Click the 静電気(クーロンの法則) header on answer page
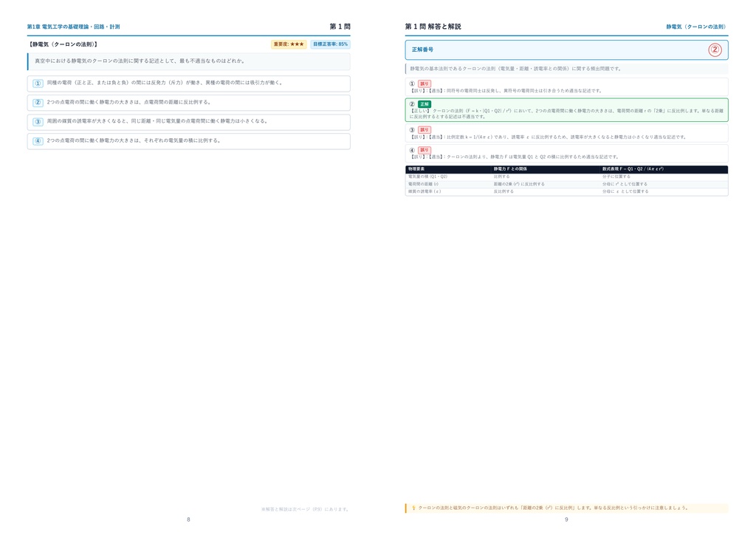This screenshot has width=756, height=535. (695, 27)
